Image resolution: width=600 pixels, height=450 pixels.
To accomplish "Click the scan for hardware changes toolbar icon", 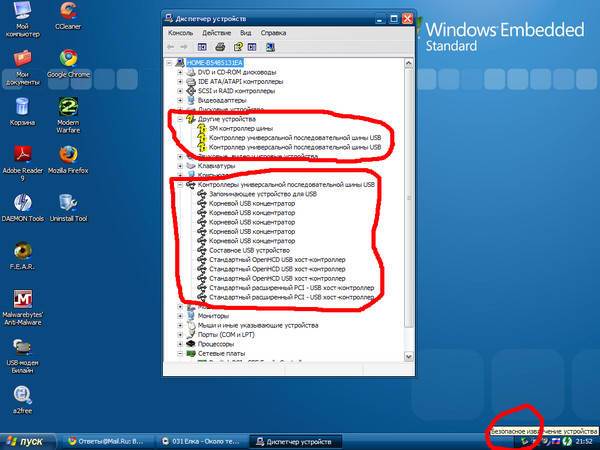I will (270, 47).
